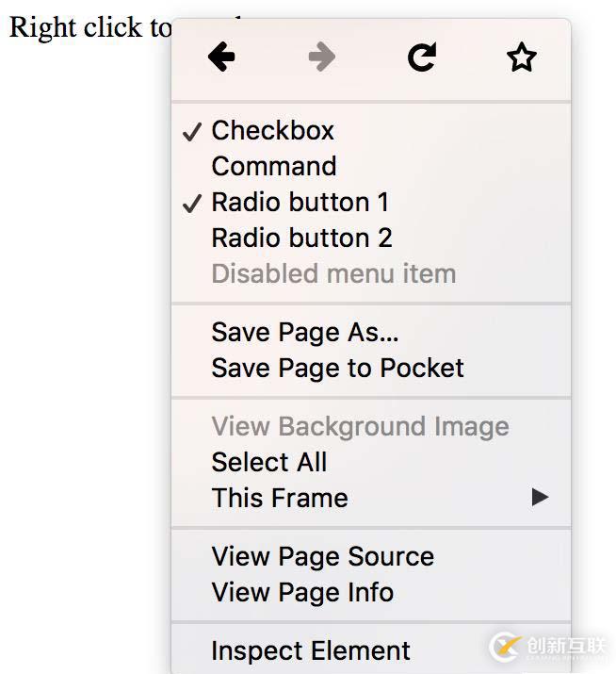Expand the This Frame submenu arrow
This screenshot has height=674, width=616.
tap(540, 497)
